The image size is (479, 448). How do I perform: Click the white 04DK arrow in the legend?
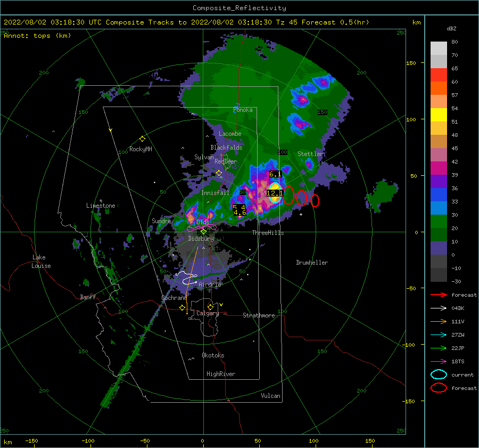coord(439,308)
